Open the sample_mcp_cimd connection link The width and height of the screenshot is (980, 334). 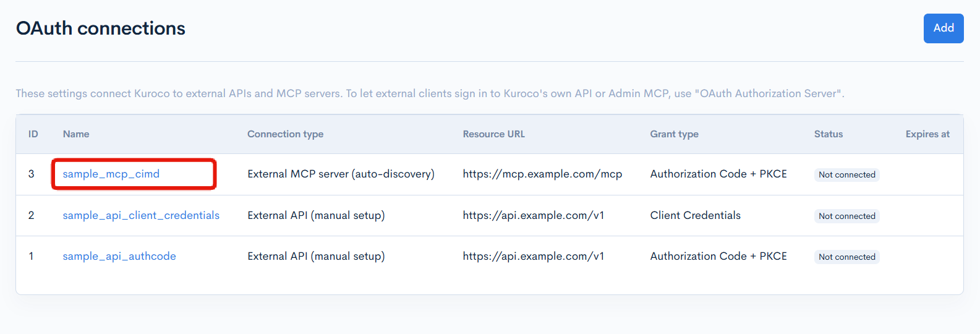coord(111,174)
